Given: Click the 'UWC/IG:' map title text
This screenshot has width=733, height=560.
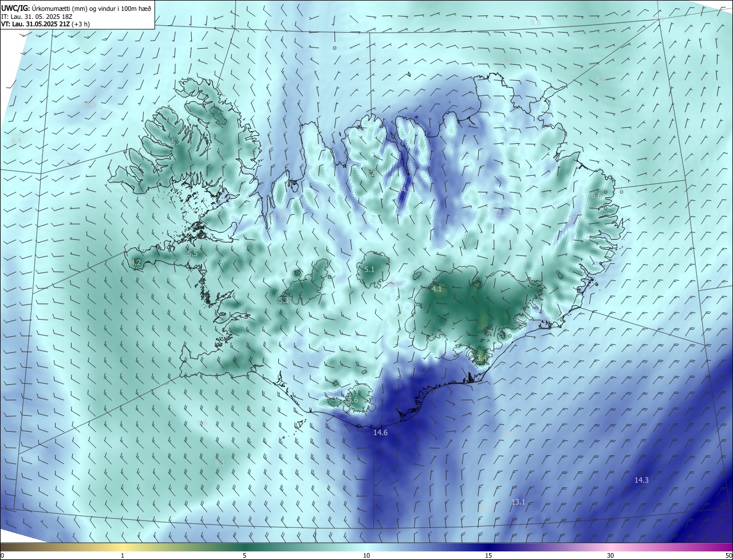Looking at the screenshot, I should click(15, 7).
